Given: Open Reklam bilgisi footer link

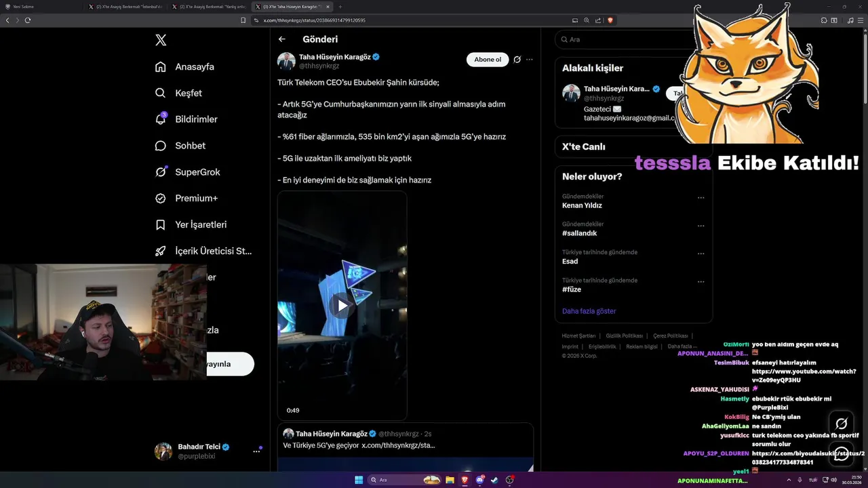Looking at the screenshot, I should pyautogui.click(x=642, y=346).
